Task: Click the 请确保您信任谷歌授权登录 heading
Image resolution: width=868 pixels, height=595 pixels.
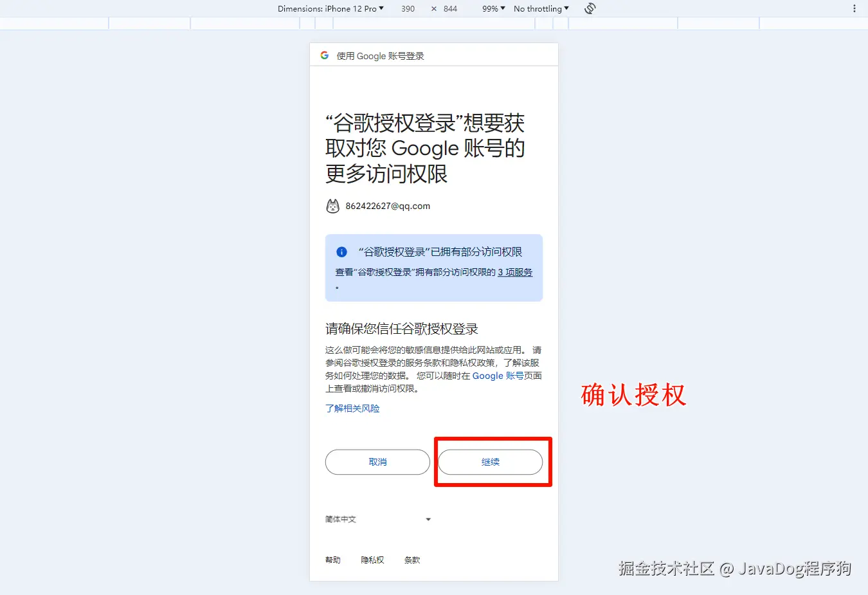Action: 402,329
